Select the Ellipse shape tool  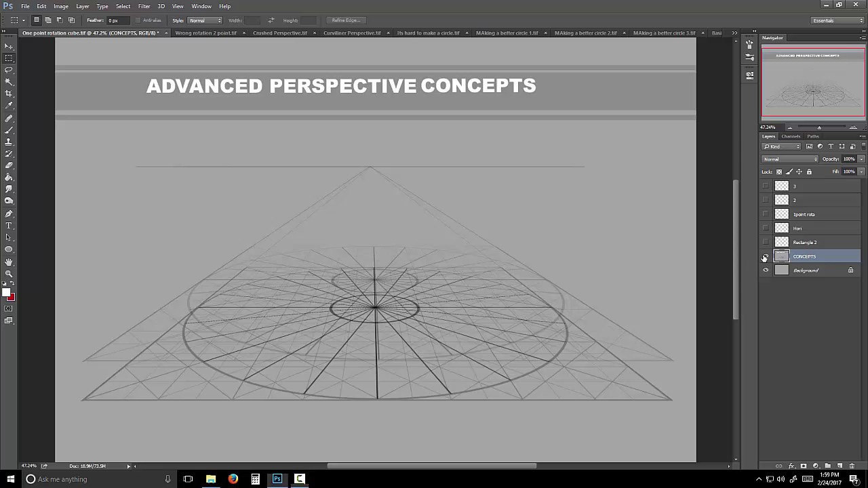point(9,249)
